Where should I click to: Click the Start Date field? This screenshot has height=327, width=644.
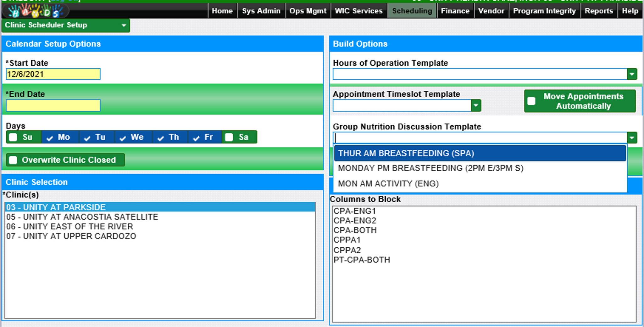coord(53,74)
